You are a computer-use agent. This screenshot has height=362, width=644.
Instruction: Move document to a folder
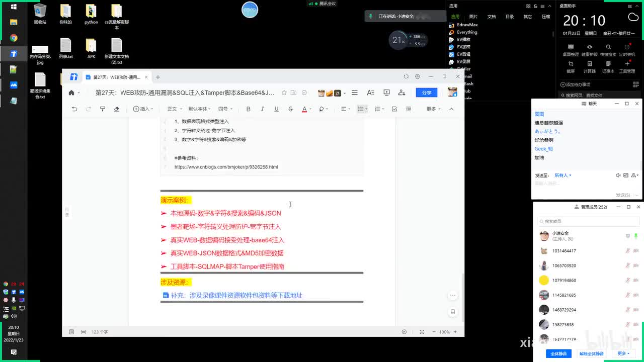tap(294, 93)
